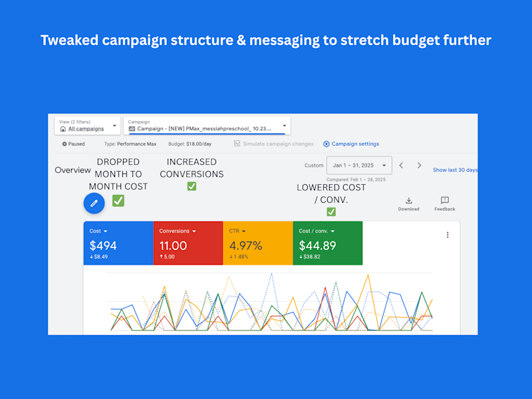The image size is (532, 399).
Task: Click the performance line chart
Action: pyautogui.click(x=270, y=302)
